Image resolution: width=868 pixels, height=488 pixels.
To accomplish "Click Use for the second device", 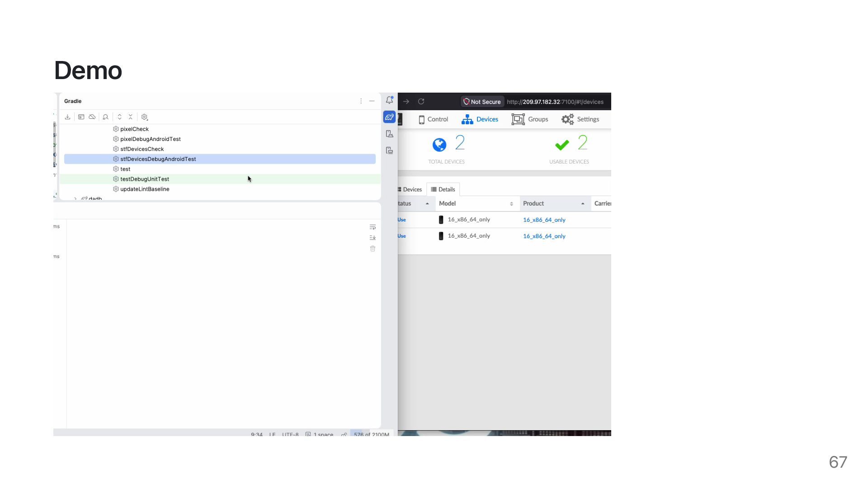I will [x=402, y=236].
